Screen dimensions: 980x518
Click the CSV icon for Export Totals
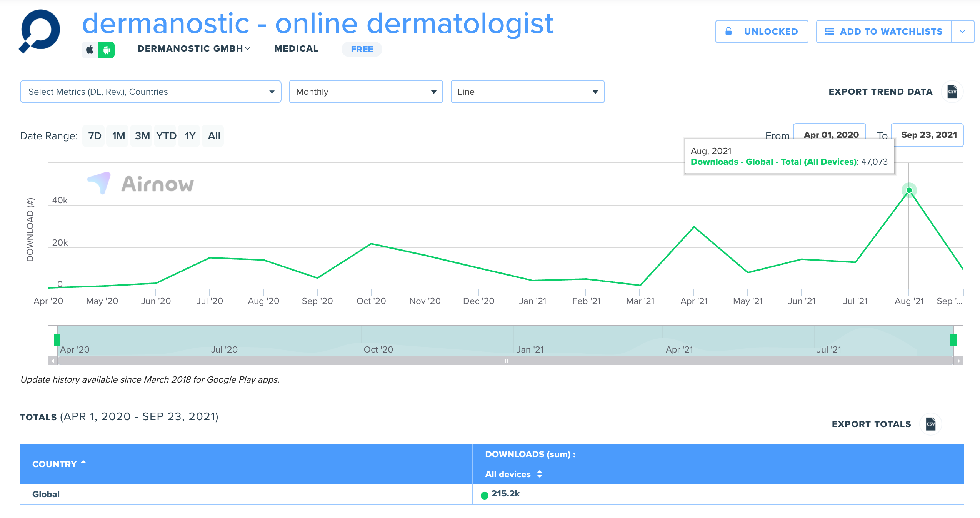[x=931, y=424]
